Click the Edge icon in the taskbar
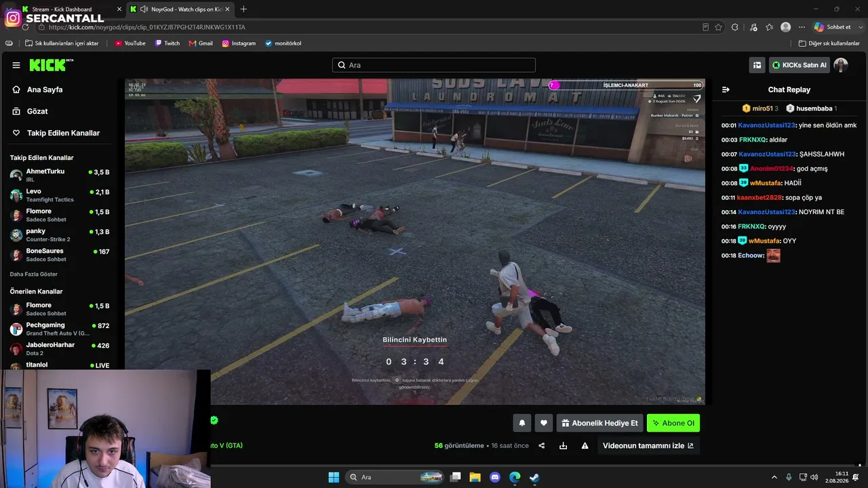The height and width of the screenshot is (488, 868). click(515, 477)
